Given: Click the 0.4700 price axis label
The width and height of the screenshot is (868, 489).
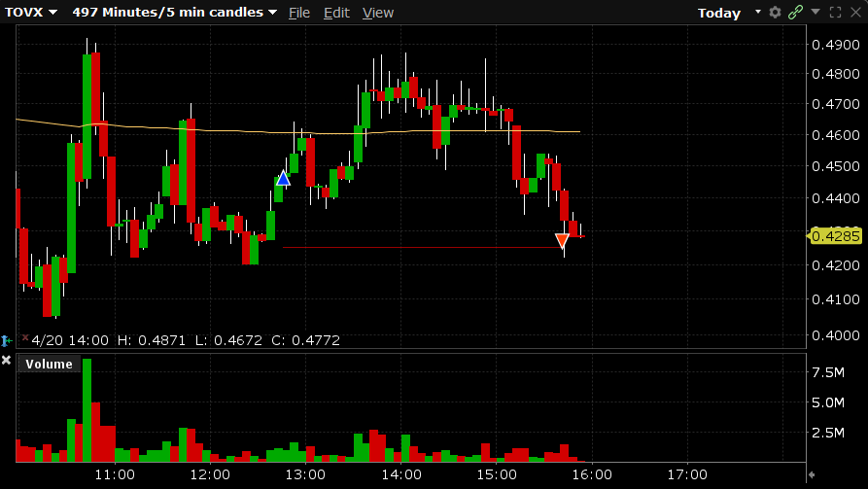Looking at the screenshot, I should (835, 104).
